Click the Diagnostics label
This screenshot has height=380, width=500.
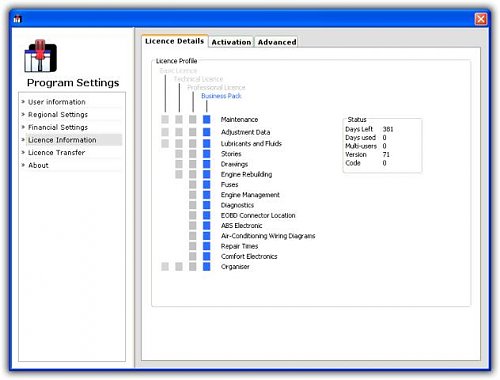click(237, 205)
